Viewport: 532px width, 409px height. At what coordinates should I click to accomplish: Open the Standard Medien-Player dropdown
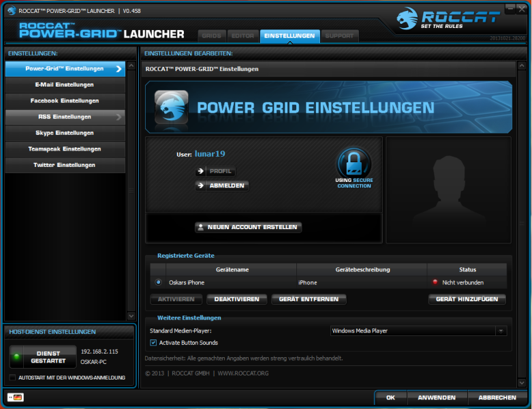(x=418, y=331)
